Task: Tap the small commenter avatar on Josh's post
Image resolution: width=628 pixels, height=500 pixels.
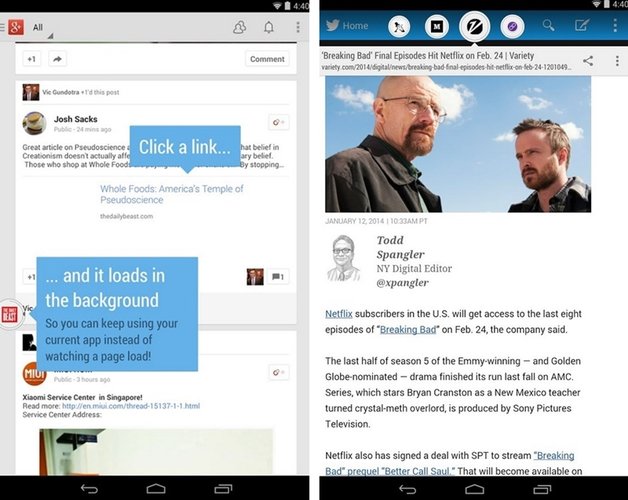Action: (x=255, y=277)
